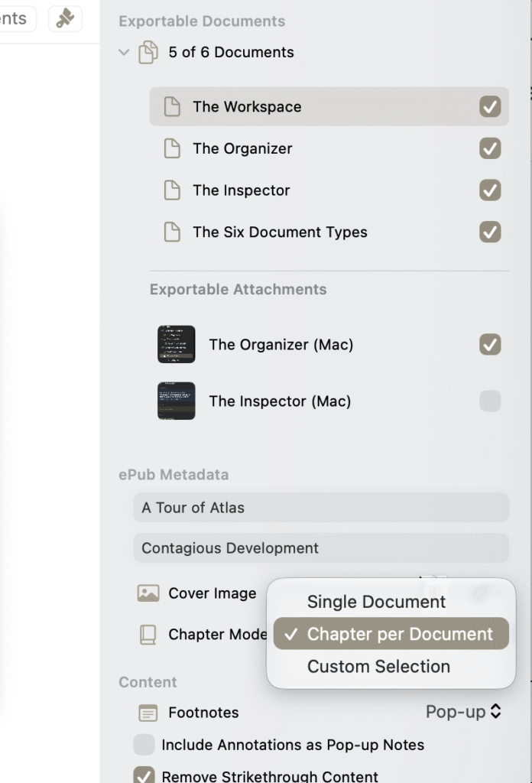Viewport: 532px width, 783px height.
Task: Toggle Remove Strikethrough Content checkbox
Action: tap(144, 775)
